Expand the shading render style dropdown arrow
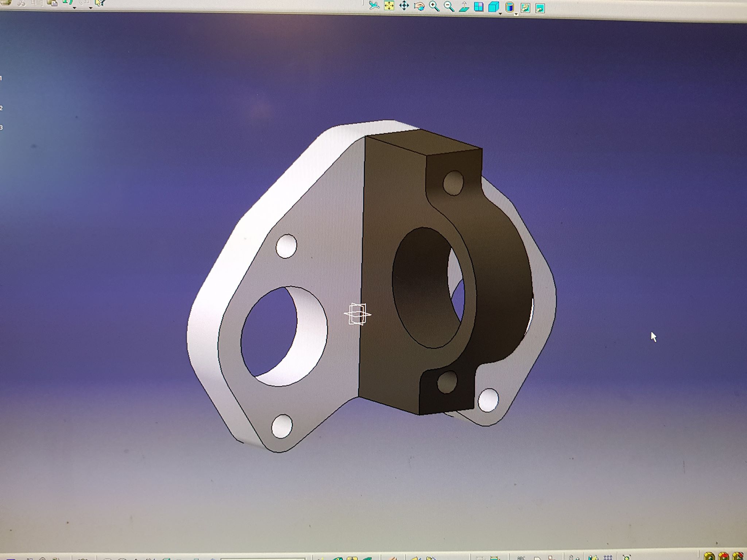This screenshot has width=747, height=560. pyautogui.click(x=516, y=14)
